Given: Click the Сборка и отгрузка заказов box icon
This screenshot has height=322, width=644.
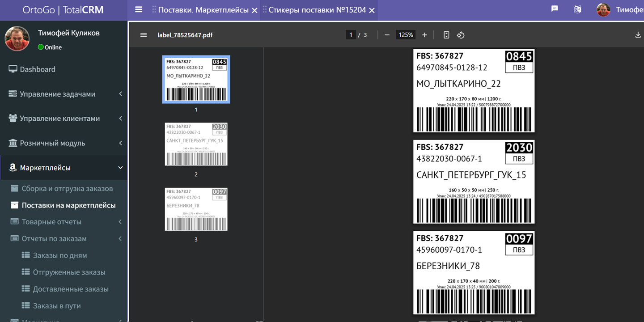Looking at the screenshot, I should pyautogui.click(x=15, y=188).
